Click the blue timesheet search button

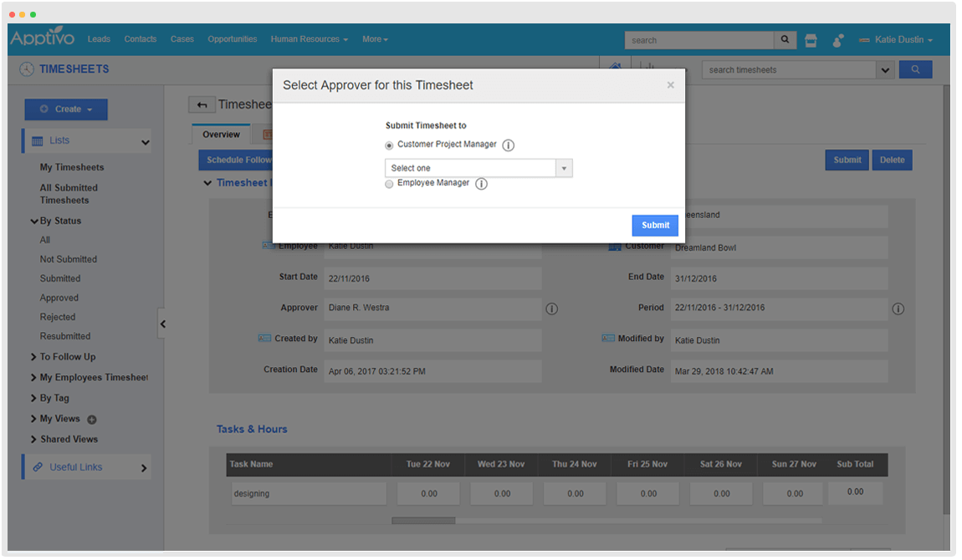(x=915, y=70)
